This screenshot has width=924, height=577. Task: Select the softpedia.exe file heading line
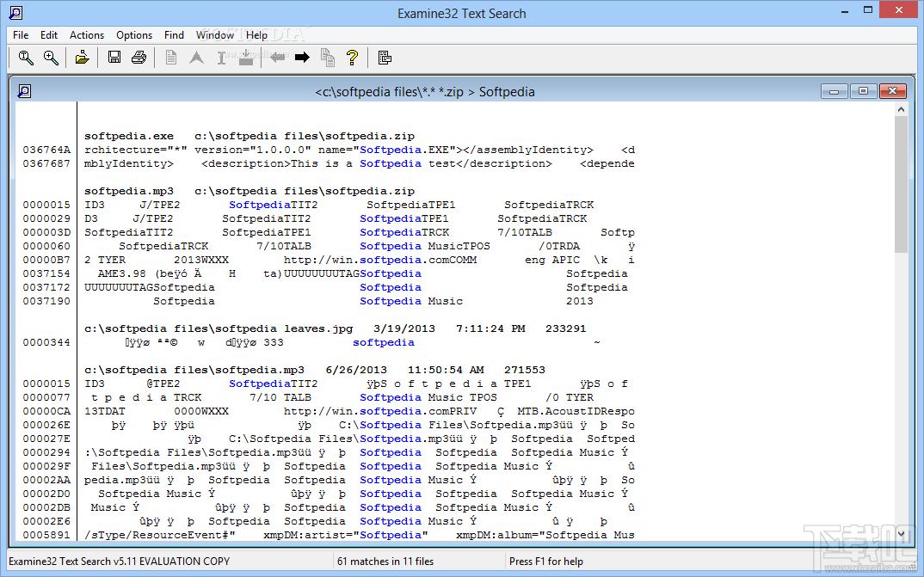coord(249,136)
